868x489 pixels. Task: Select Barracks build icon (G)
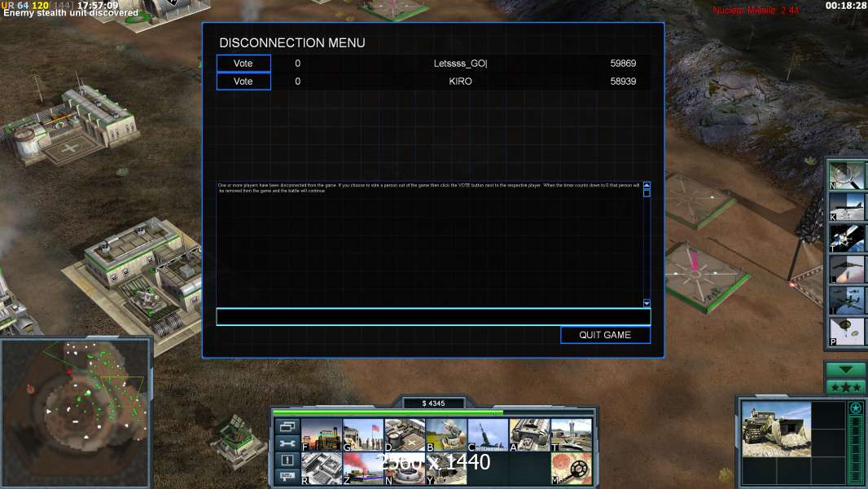(363, 434)
